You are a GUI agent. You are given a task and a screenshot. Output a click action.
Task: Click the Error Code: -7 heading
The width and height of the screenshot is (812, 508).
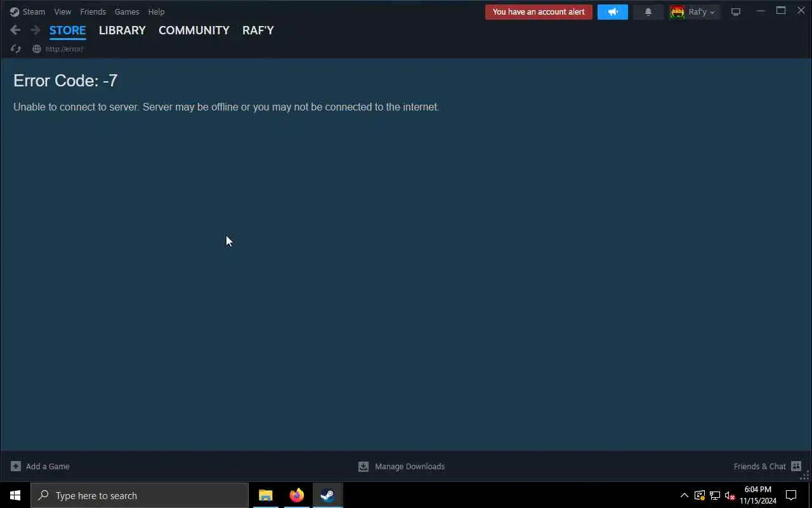[x=65, y=81]
